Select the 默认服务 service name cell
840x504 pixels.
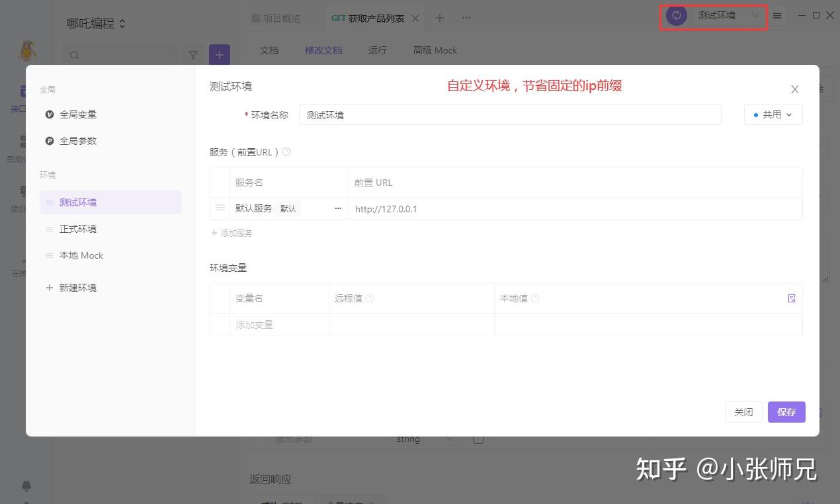(x=254, y=208)
